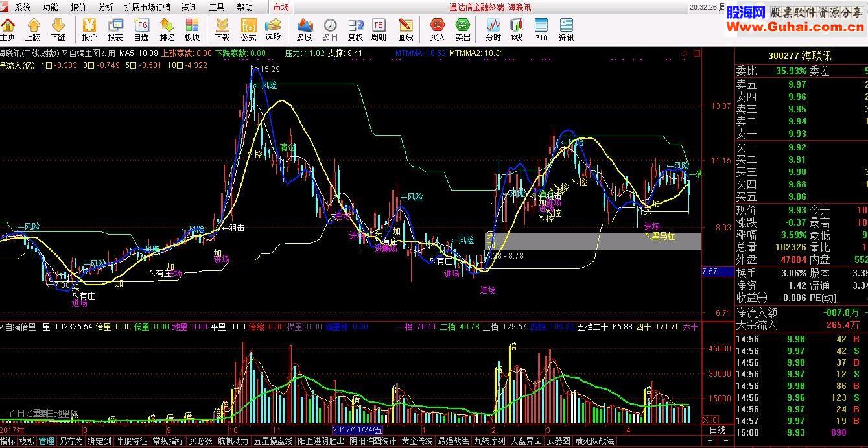The image size is (868, 448).
Task: Toggle the X10 volume scale button
Action: pos(710,419)
